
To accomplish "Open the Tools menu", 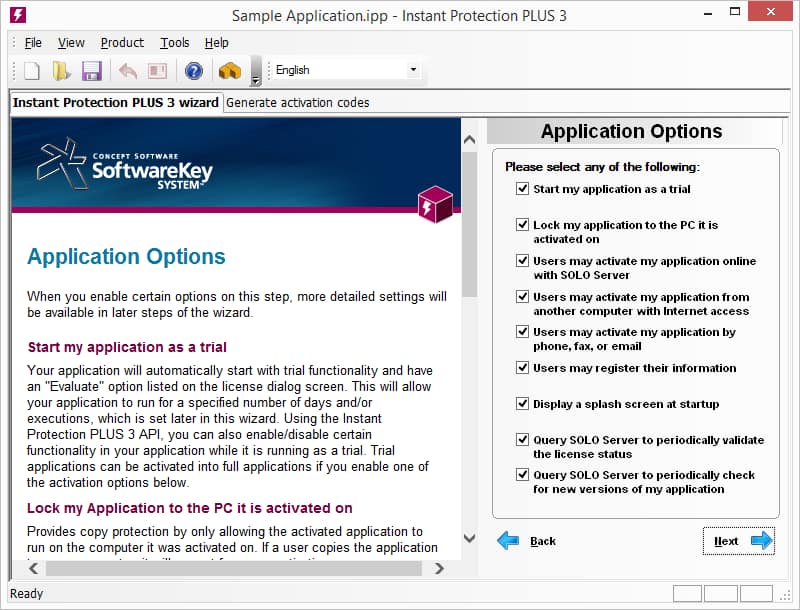I will (x=174, y=43).
